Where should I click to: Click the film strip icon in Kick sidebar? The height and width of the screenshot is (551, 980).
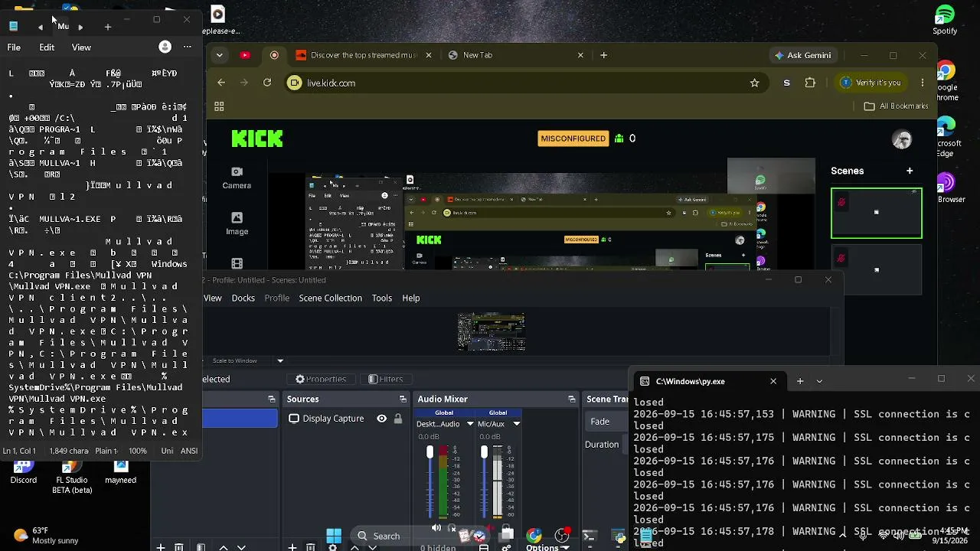click(x=237, y=263)
